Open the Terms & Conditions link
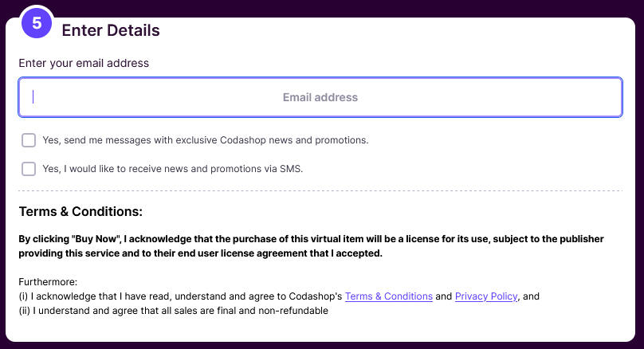 (389, 296)
